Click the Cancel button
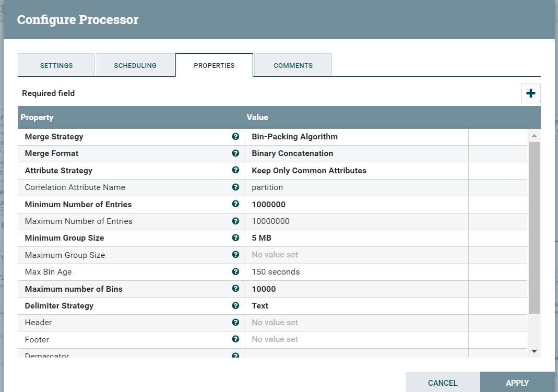Viewport: 558px width, 392px height. (443, 383)
